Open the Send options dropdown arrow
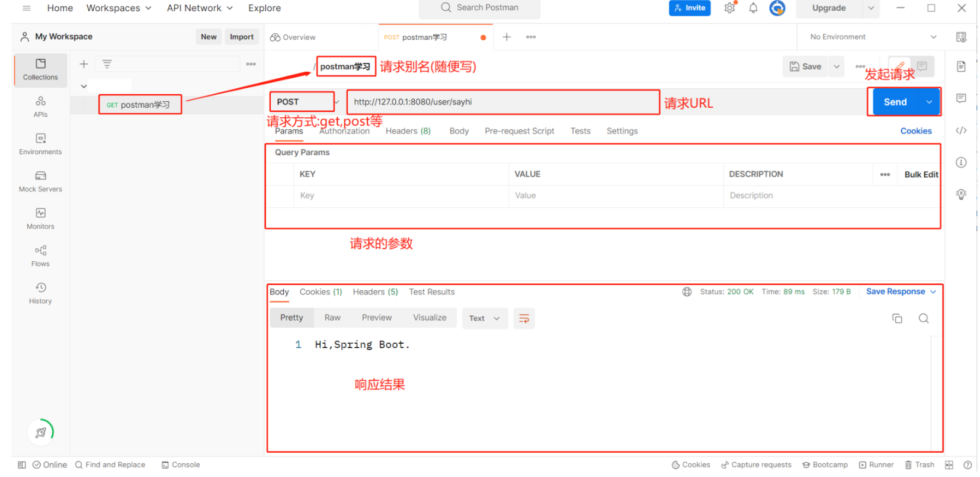 tap(928, 102)
